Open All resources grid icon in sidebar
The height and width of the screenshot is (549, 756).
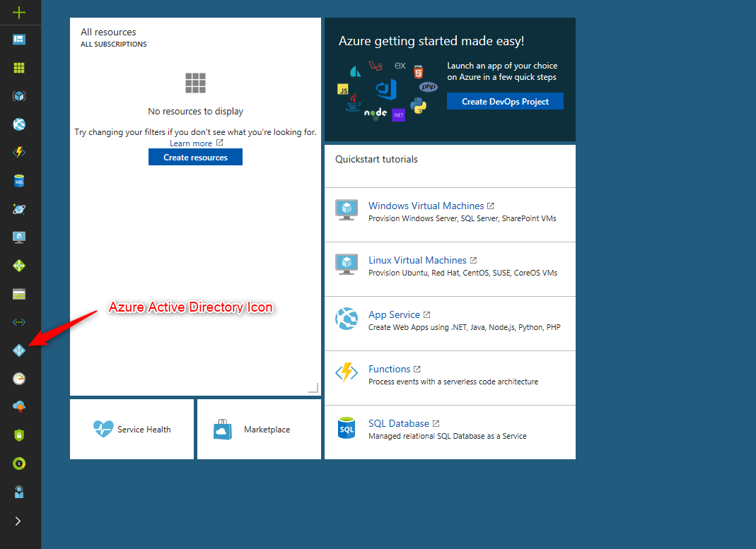(19, 68)
